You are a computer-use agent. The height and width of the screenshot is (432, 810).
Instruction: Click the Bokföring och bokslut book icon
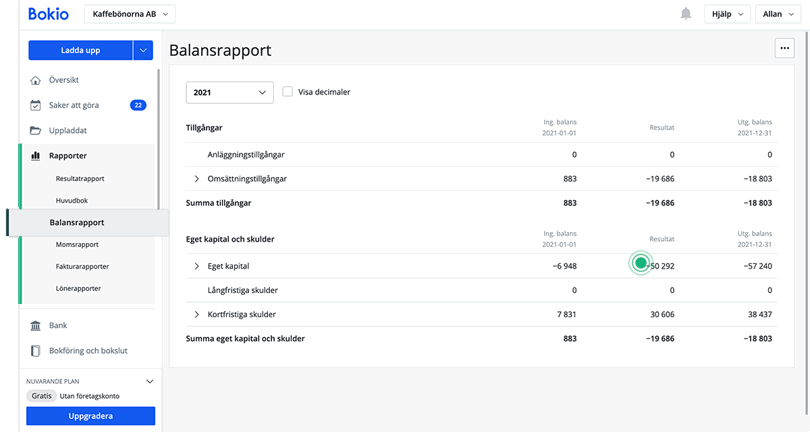click(35, 351)
